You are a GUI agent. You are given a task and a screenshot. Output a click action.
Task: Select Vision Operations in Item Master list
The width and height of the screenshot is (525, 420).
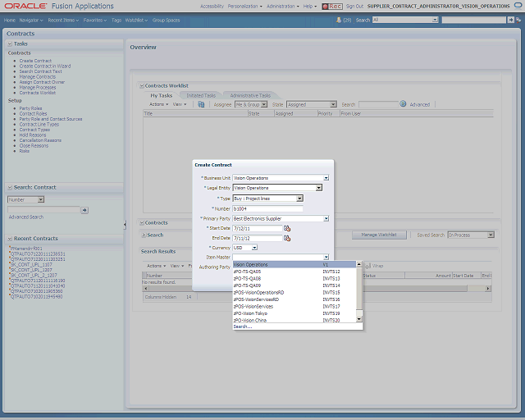coord(294,265)
